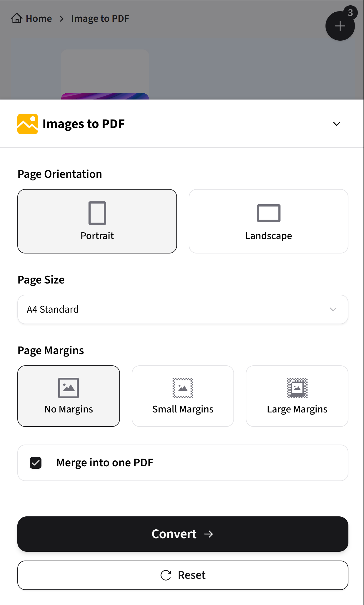Image resolution: width=364 pixels, height=605 pixels.
Task: Expand the page size selector chevron
Action: (x=333, y=309)
